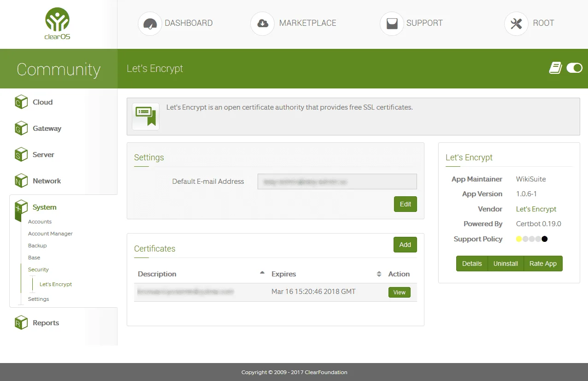Image resolution: width=588 pixels, height=381 pixels.
Task: Click the Edit settings button
Action: (406, 204)
